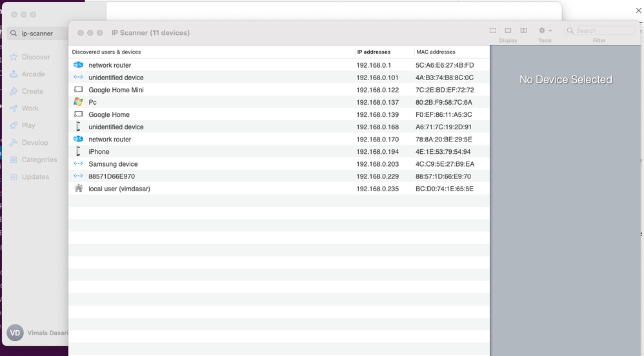Open Discover in the App Store sidebar
Image resolution: width=644 pixels, height=356 pixels.
point(35,57)
